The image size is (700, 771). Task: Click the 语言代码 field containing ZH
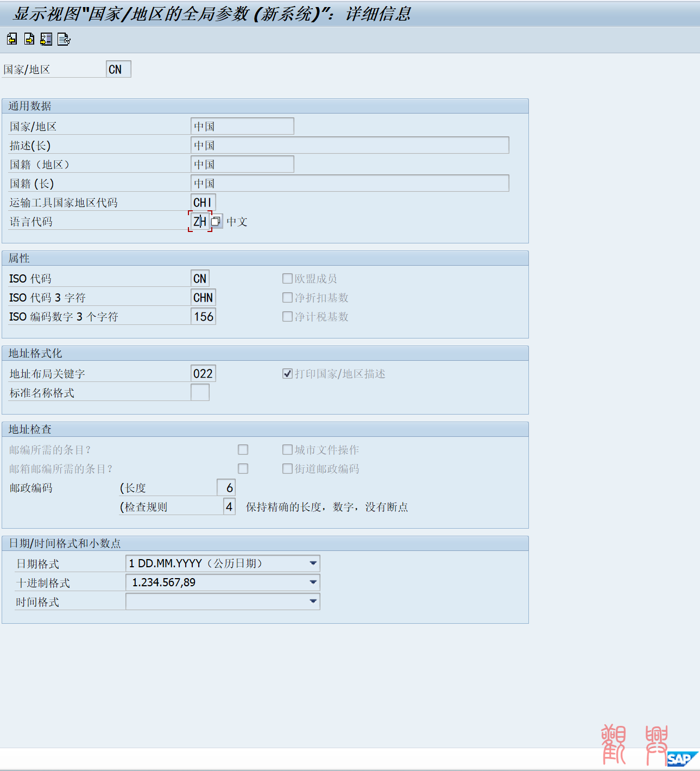click(200, 221)
